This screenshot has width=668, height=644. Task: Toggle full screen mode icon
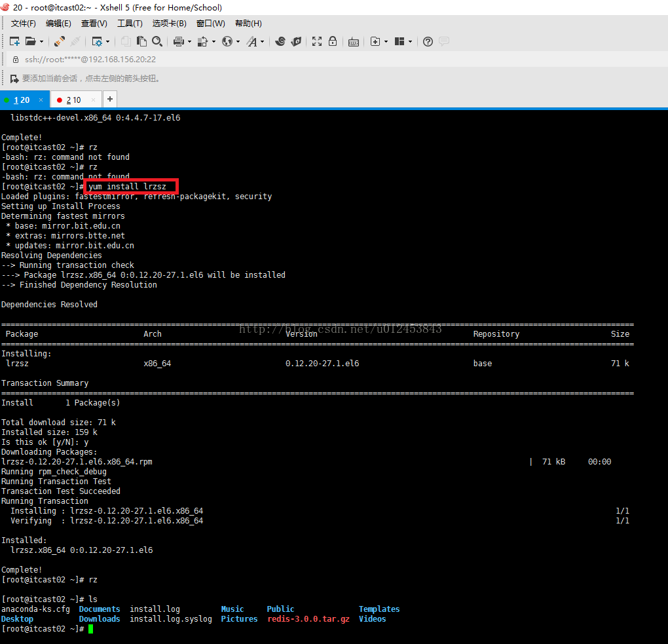click(x=317, y=41)
